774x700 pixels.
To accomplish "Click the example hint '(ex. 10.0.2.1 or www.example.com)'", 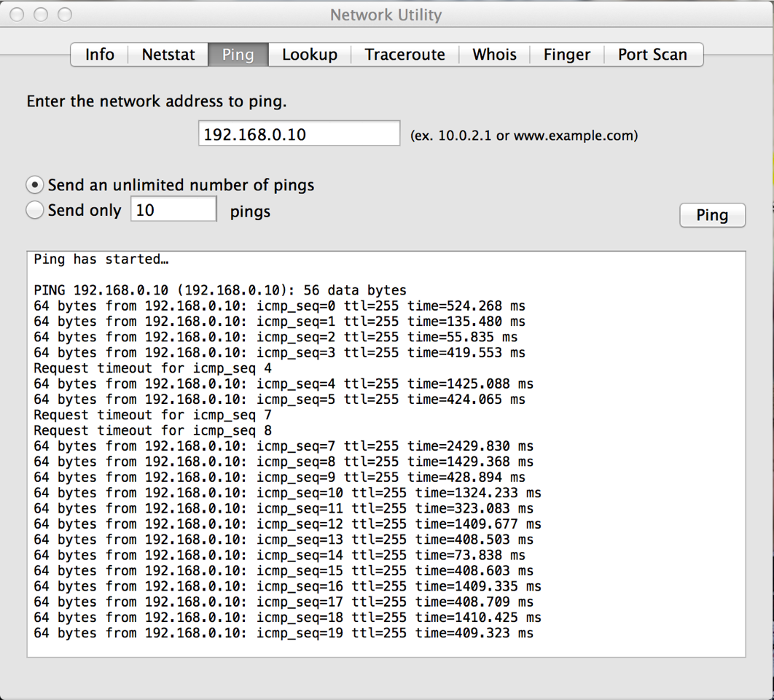I will [524, 136].
